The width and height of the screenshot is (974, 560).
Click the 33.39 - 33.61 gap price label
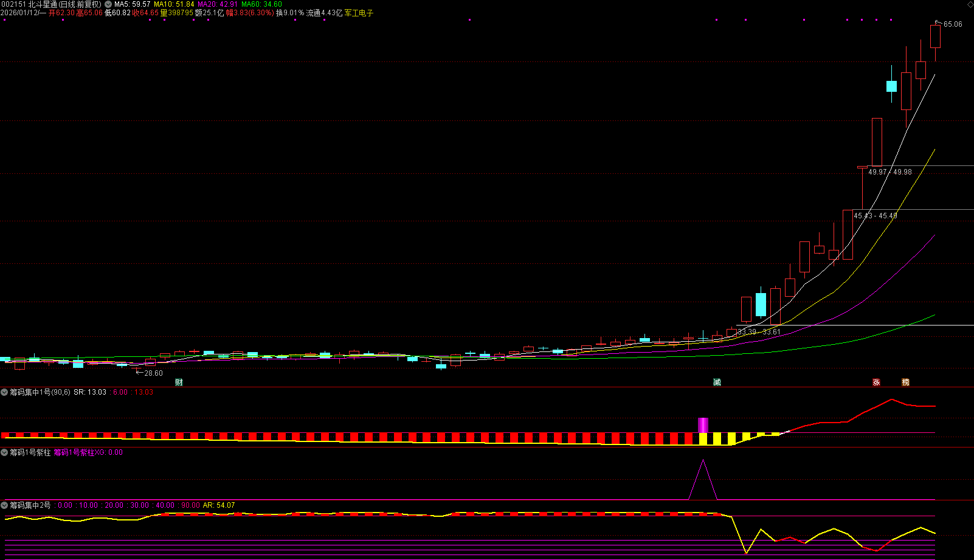point(758,332)
